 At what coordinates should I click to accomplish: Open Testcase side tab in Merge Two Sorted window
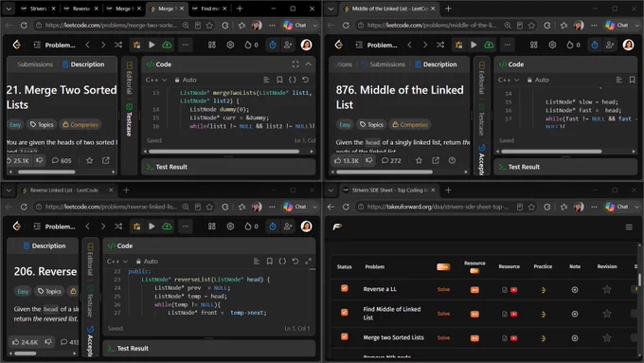click(129, 120)
